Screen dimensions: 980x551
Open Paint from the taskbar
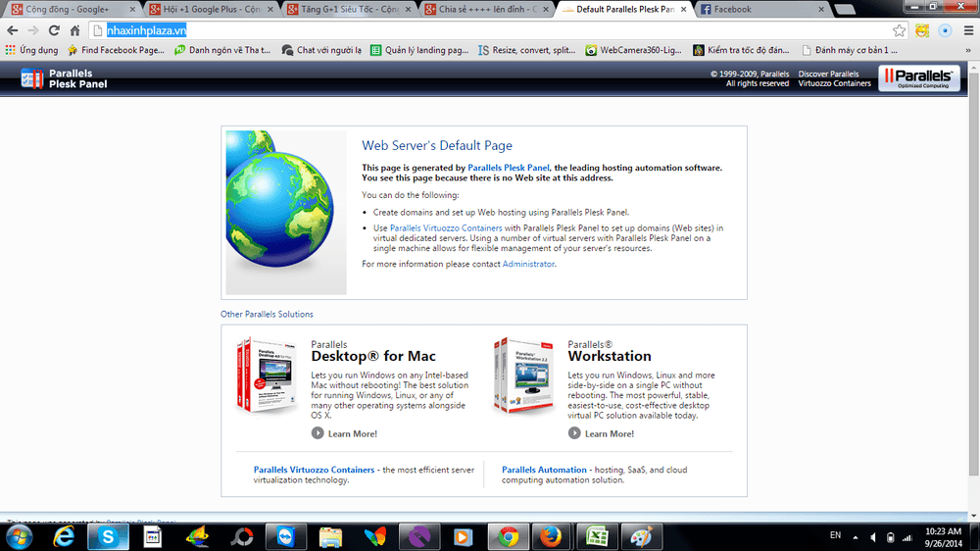click(641, 537)
